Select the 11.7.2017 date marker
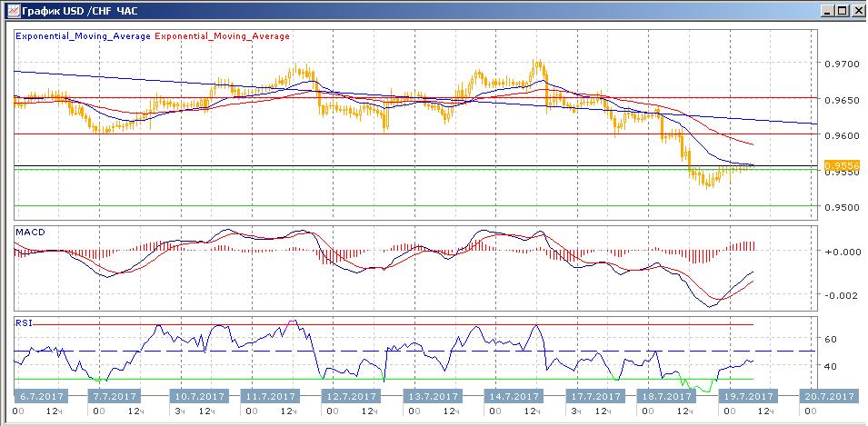Screen dimensions: 868x426 271,397
